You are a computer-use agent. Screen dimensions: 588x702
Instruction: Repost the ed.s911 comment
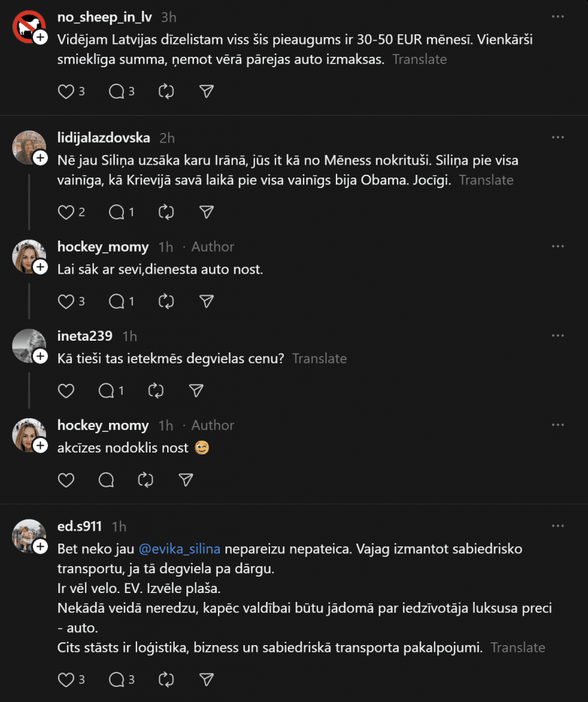166,679
